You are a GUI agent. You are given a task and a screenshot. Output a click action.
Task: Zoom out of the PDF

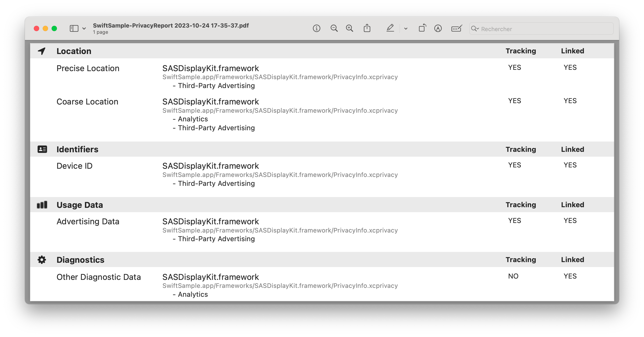coord(334,28)
